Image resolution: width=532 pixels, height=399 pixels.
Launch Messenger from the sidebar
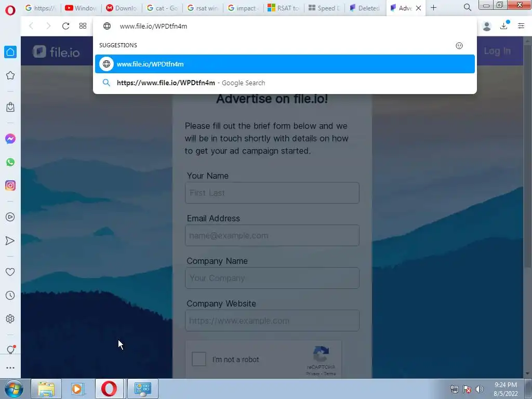coord(10,139)
